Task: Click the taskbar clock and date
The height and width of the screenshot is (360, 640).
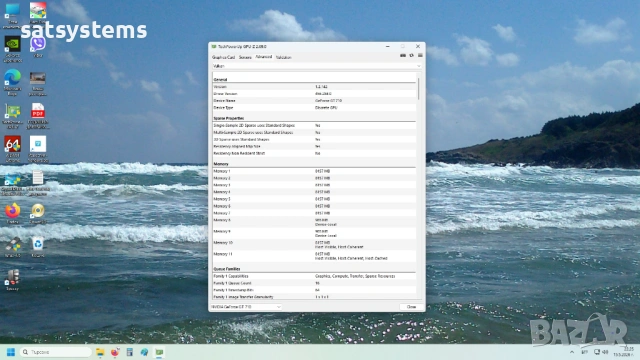Action: [623, 352]
